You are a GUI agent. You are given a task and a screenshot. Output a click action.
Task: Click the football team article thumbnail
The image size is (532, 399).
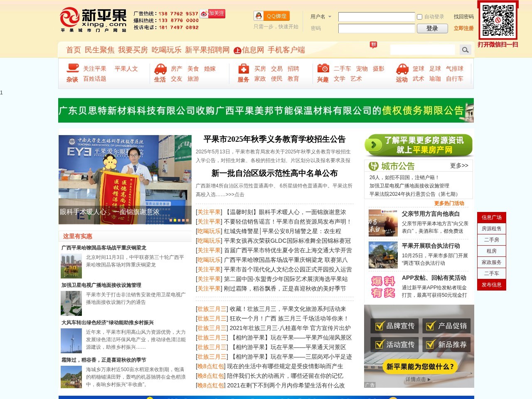71,266
